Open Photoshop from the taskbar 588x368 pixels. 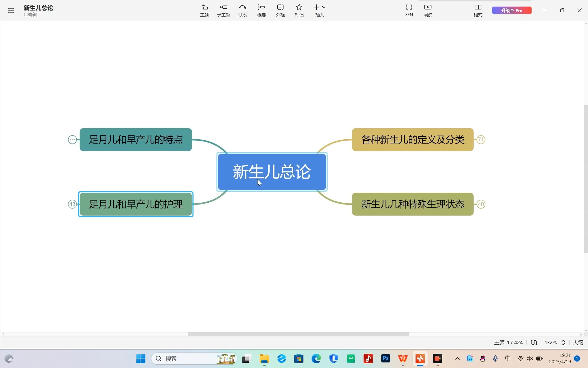386,359
